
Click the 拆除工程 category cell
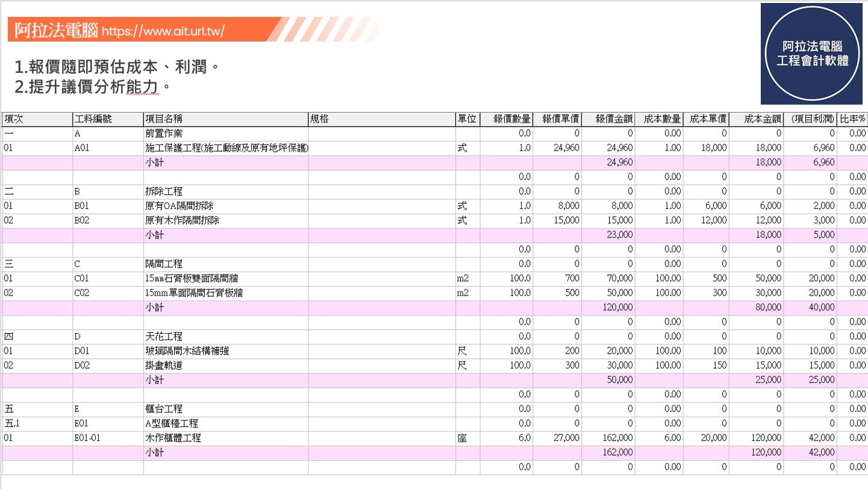click(x=226, y=192)
